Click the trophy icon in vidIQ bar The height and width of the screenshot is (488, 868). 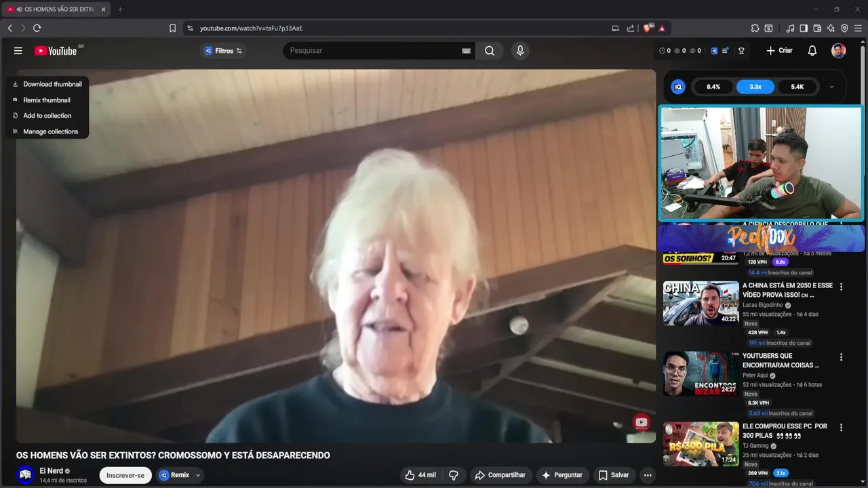click(741, 51)
